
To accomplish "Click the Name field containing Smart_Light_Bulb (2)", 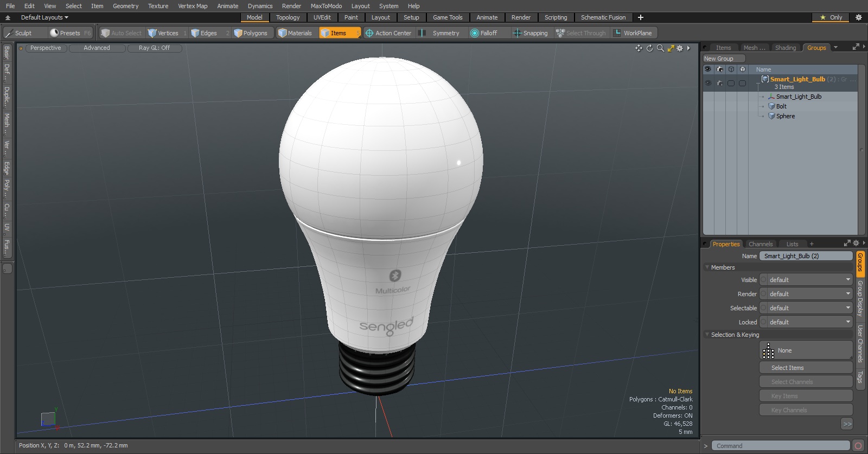I will (806, 256).
